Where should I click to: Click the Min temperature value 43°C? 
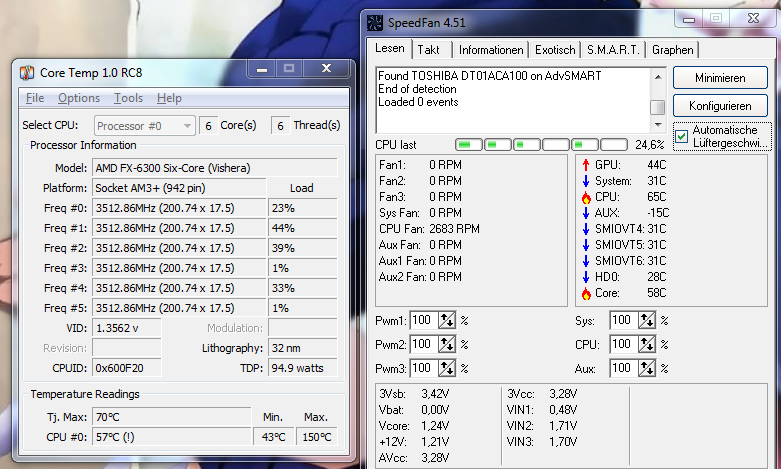273,437
